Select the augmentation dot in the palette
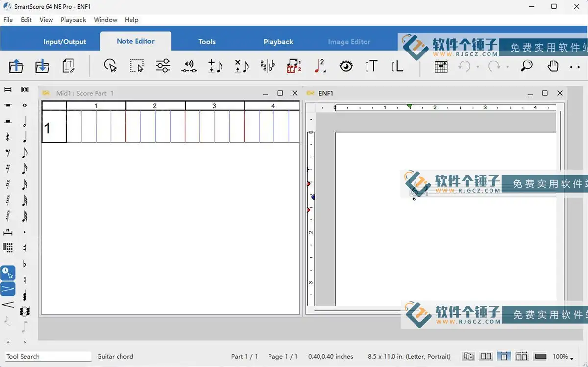 coord(24,232)
